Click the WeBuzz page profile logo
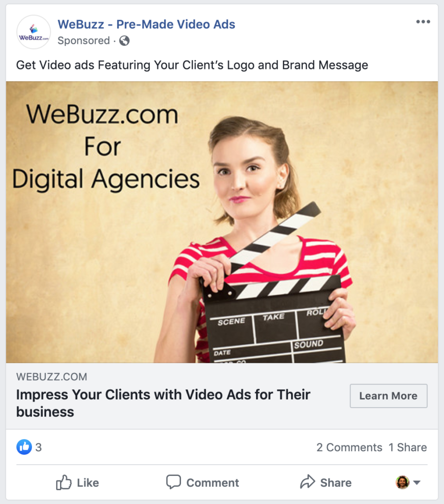 coord(33,32)
